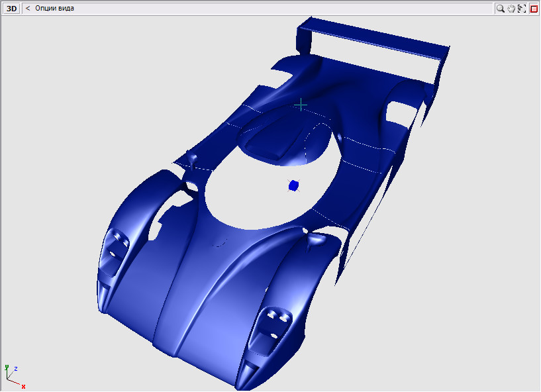Select the hand pan tool
The image size is (541, 392).
point(511,9)
